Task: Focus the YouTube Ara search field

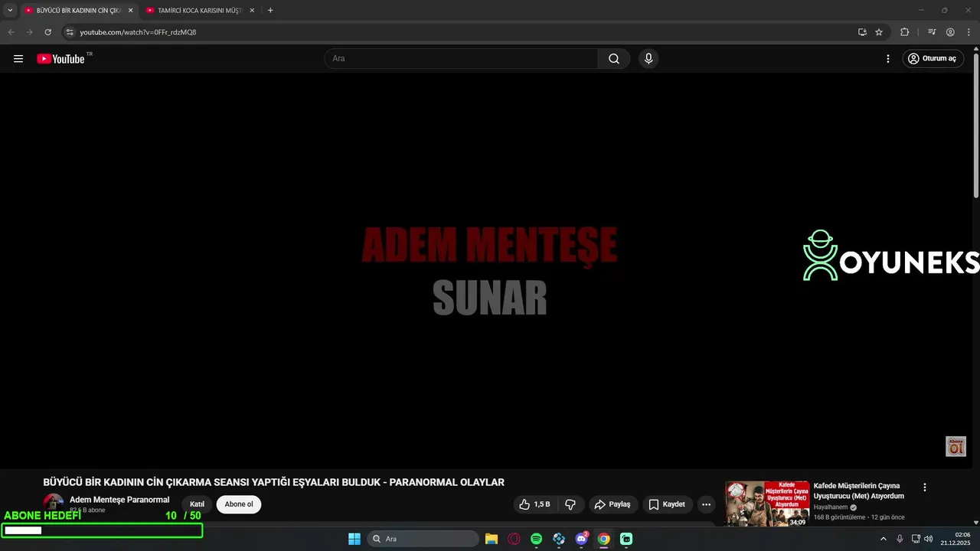Action: pos(461,59)
